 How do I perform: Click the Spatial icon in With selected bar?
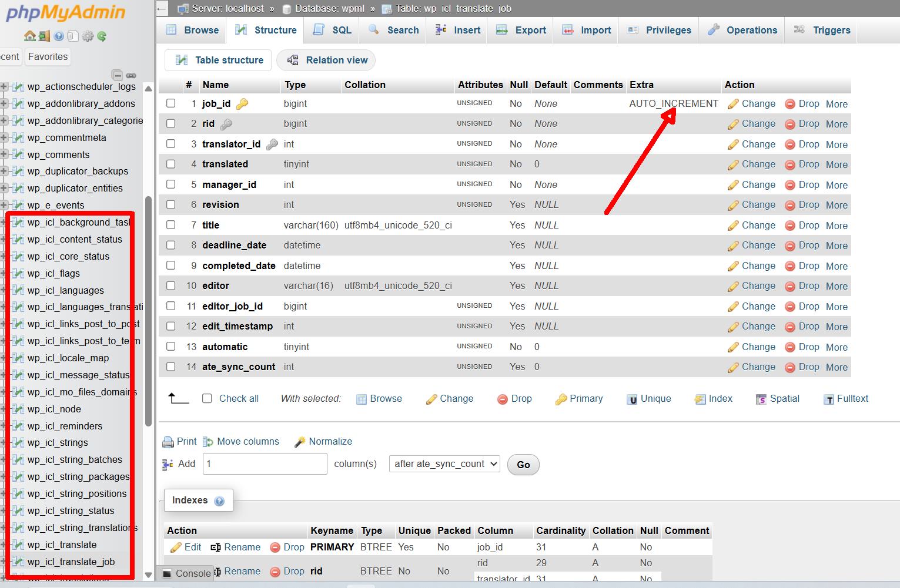click(x=761, y=399)
